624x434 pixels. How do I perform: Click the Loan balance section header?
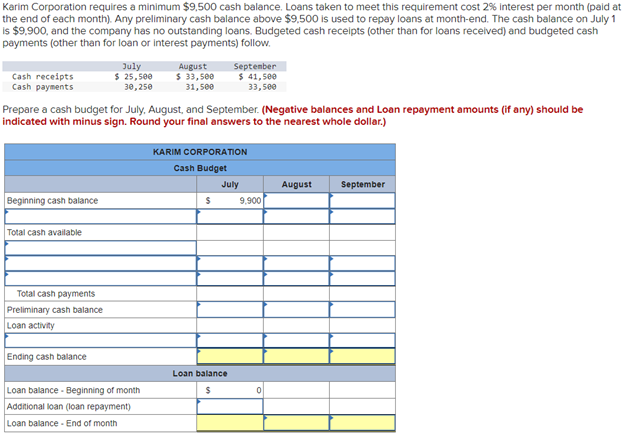click(200, 374)
